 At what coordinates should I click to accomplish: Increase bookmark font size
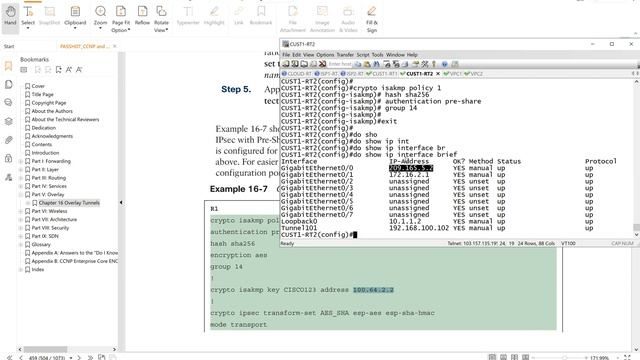(69, 70)
